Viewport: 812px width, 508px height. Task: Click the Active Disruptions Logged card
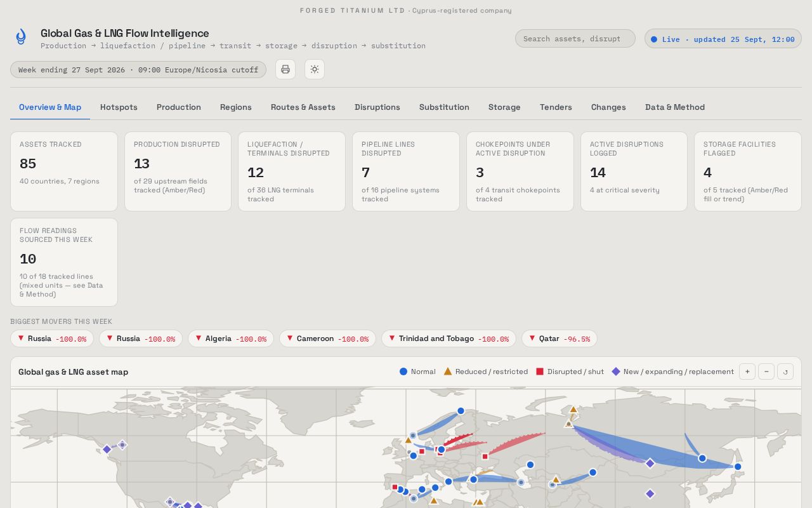coord(634,171)
